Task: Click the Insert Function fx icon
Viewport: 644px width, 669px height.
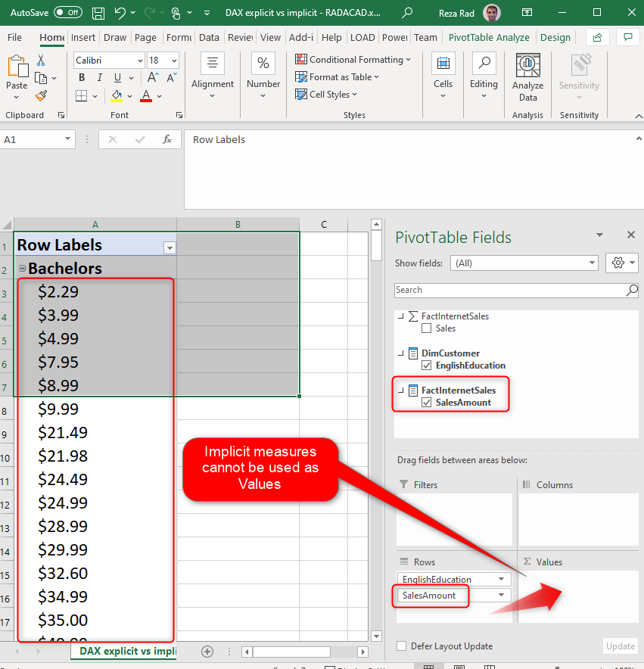Action: [x=167, y=139]
